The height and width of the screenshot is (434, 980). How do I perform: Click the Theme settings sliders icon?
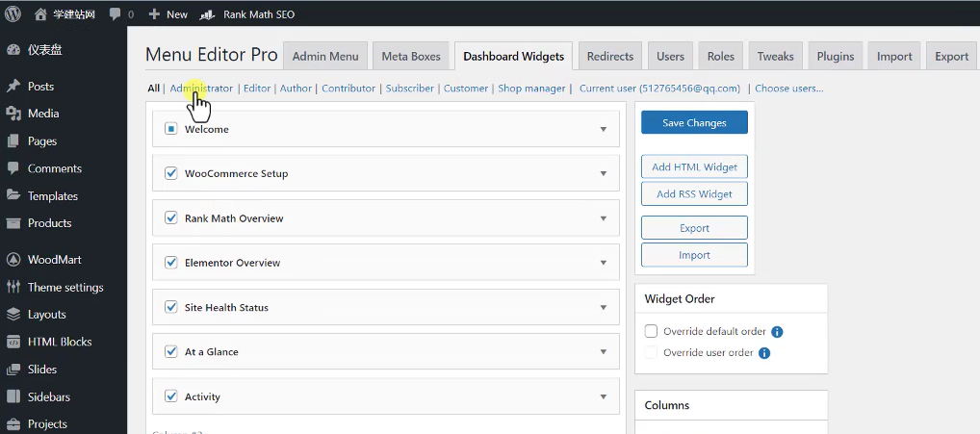tap(13, 288)
